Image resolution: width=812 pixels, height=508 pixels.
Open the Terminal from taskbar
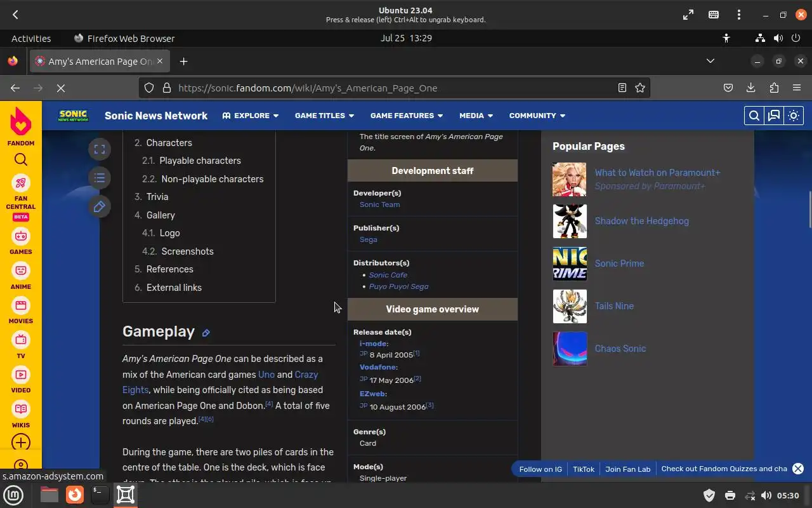point(100,494)
